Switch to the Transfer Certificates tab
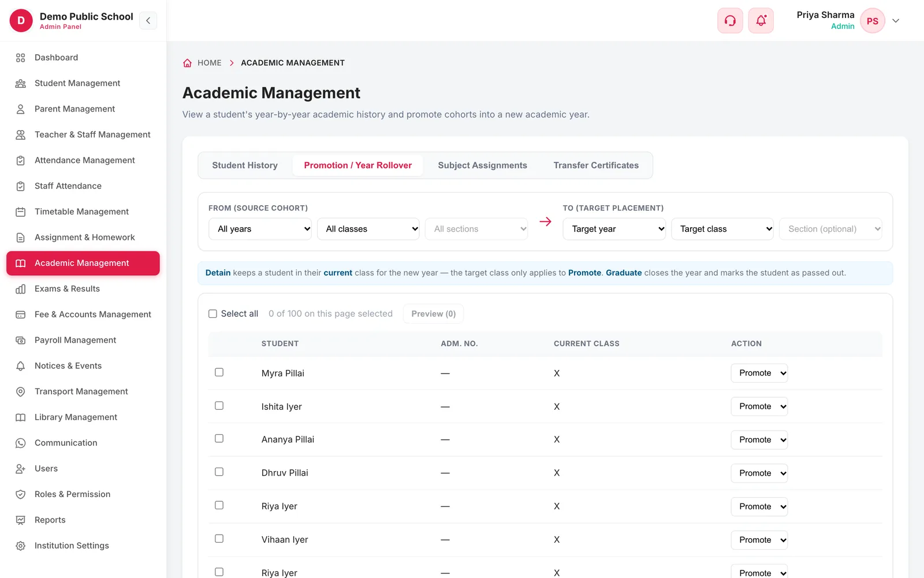Image resolution: width=924 pixels, height=578 pixels. [x=596, y=165]
